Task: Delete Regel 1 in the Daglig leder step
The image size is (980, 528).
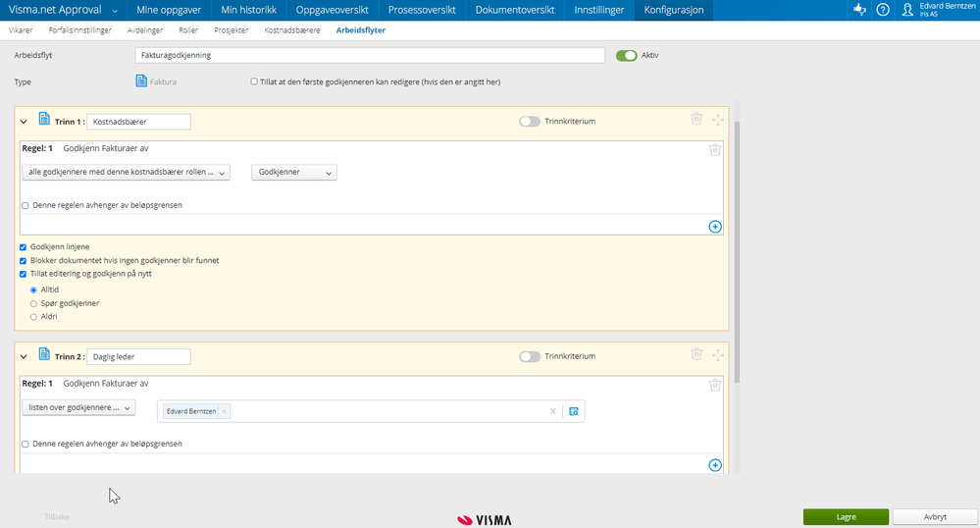Action: click(715, 386)
